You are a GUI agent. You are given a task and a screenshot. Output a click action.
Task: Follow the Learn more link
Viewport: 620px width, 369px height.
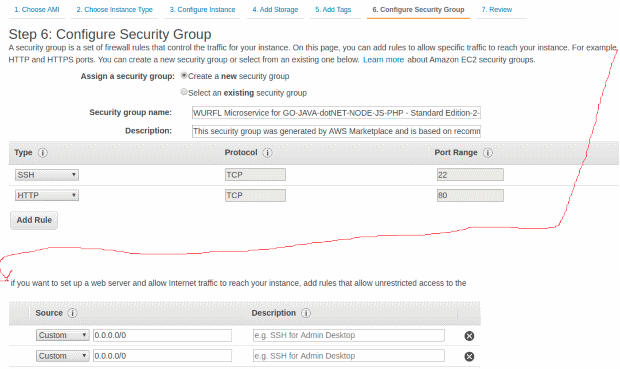(384, 60)
